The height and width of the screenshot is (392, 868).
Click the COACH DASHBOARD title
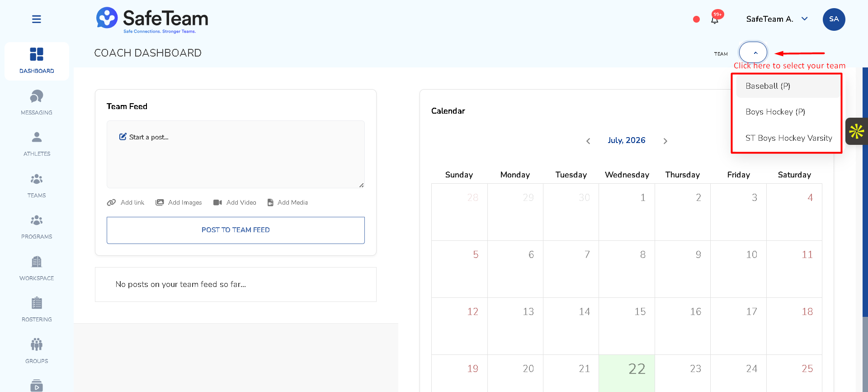(x=148, y=53)
